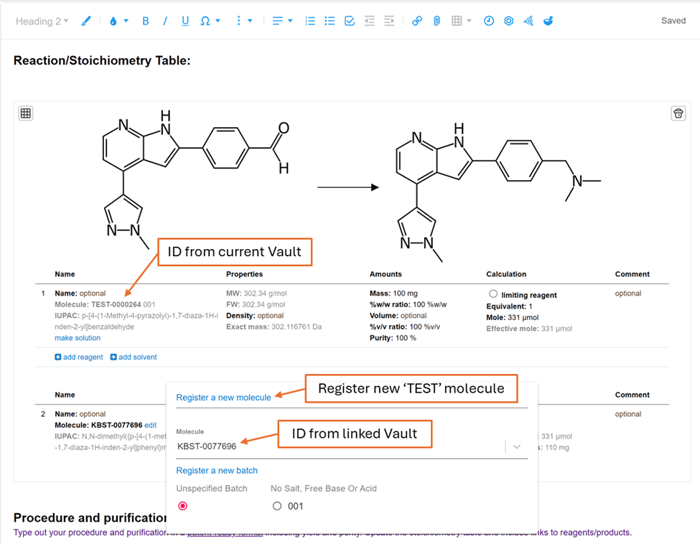Select the 001 batch radio button
The image size is (700, 544).
(x=277, y=506)
